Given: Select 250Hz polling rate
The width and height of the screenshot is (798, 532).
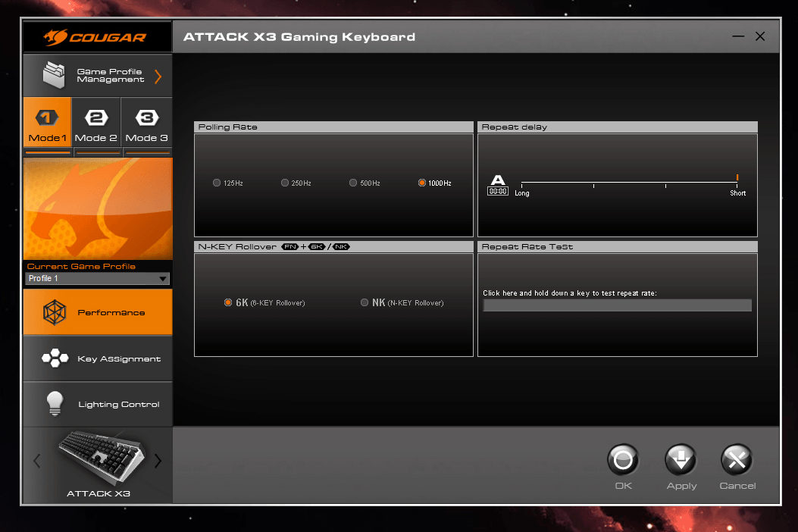Looking at the screenshot, I should [x=296, y=183].
